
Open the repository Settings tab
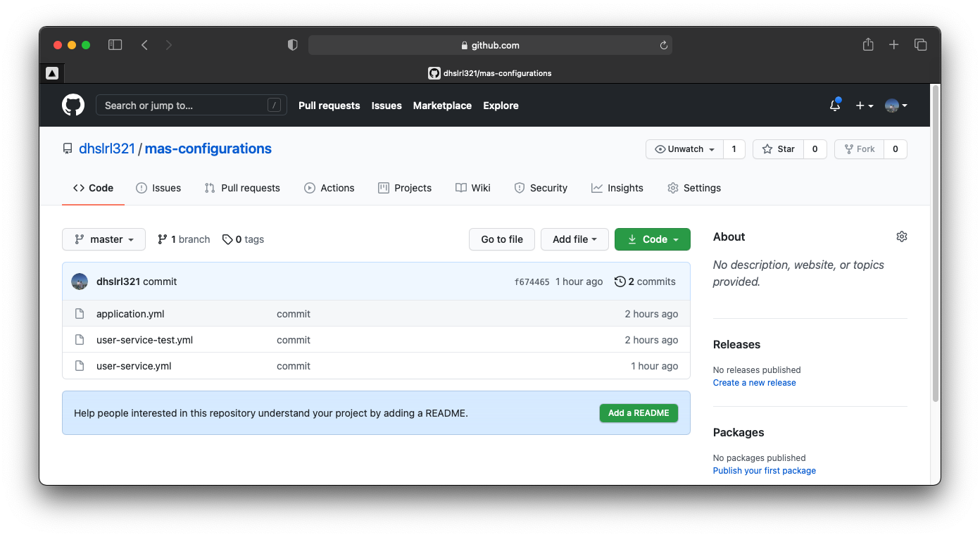coord(694,188)
